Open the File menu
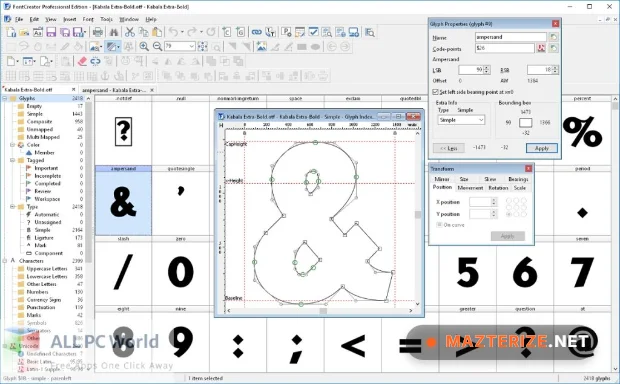This screenshot has height=384, width=620. point(19,19)
